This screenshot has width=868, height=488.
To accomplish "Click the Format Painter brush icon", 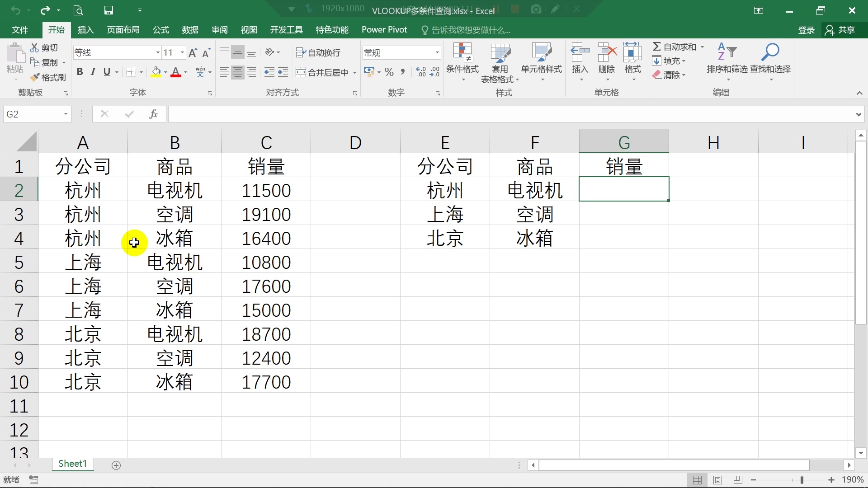I will click(x=35, y=77).
